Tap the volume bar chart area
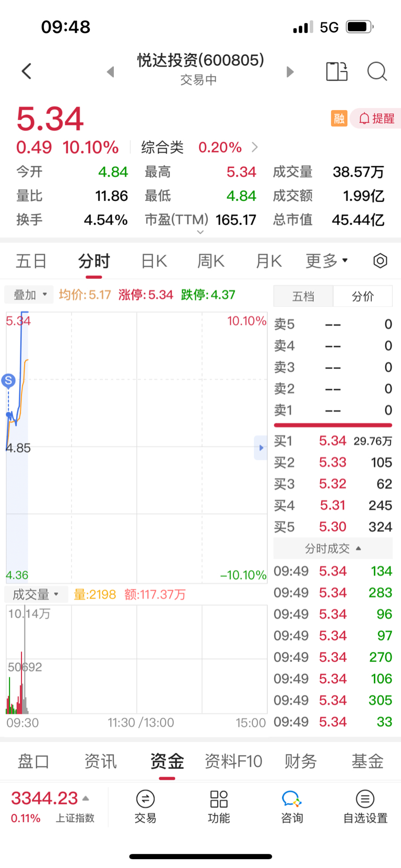This screenshot has height=868, width=401. (137, 659)
